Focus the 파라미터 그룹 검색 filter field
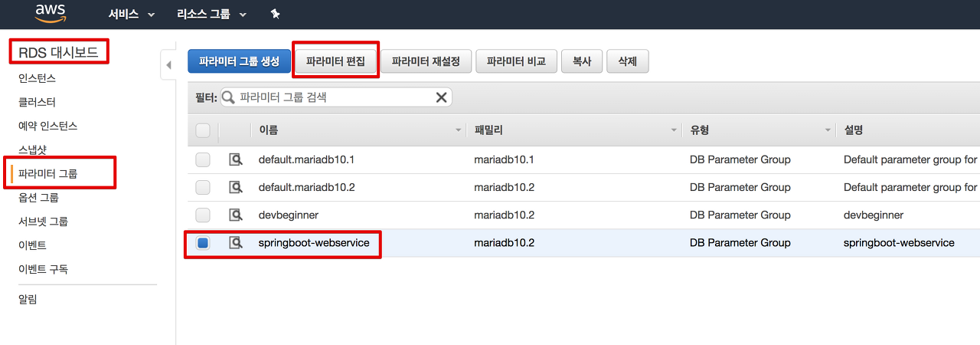The width and height of the screenshot is (980, 345). (336, 97)
